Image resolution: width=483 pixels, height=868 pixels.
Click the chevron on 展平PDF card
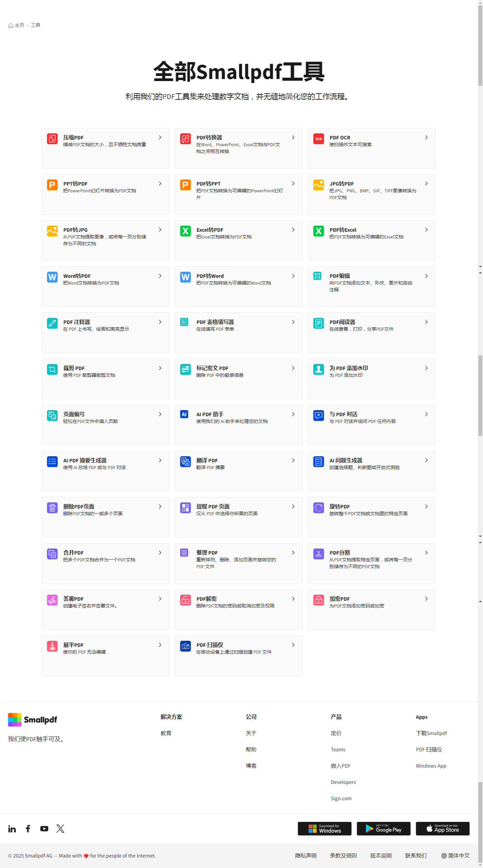click(x=160, y=645)
